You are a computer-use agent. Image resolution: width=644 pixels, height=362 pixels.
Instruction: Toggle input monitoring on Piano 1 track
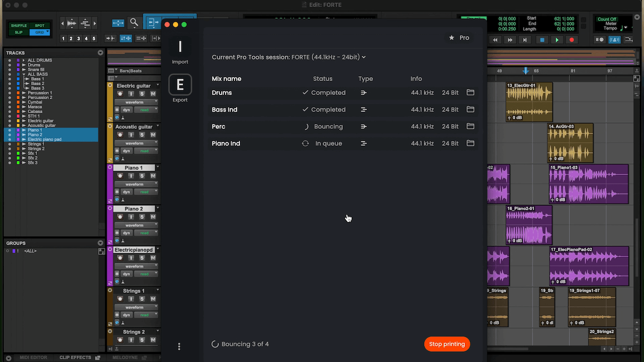click(131, 176)
